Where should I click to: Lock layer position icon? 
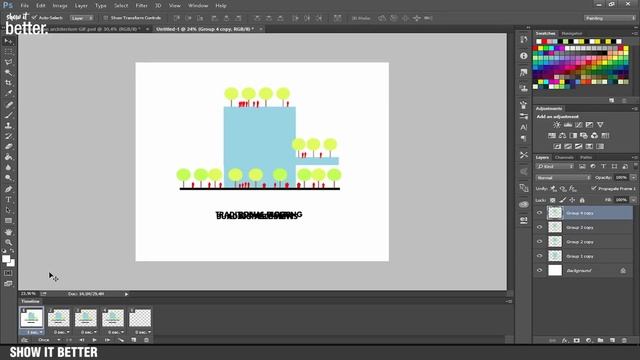572,200
